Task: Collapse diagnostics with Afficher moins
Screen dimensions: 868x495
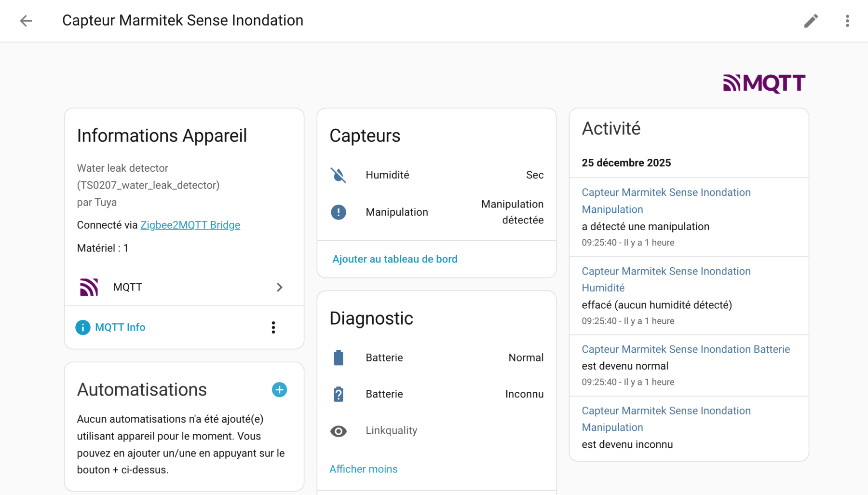Action: pyautogui.click(x=363, y=469)
